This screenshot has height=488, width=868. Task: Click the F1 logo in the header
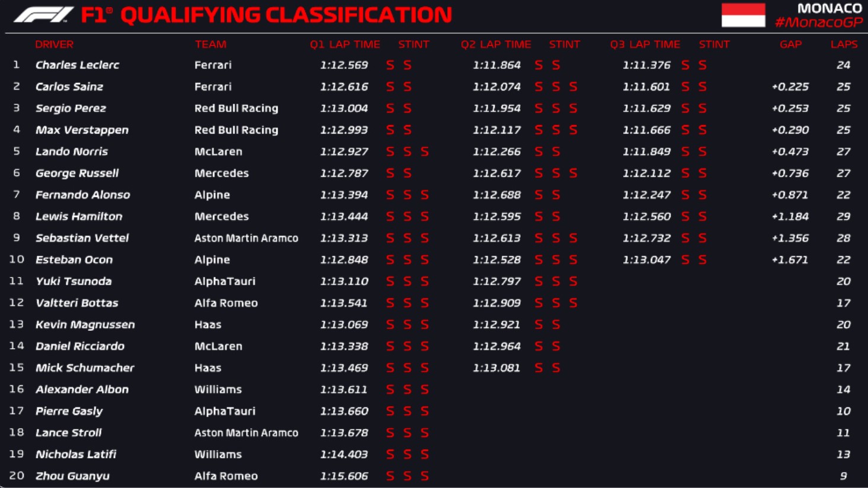pos(43,15)
